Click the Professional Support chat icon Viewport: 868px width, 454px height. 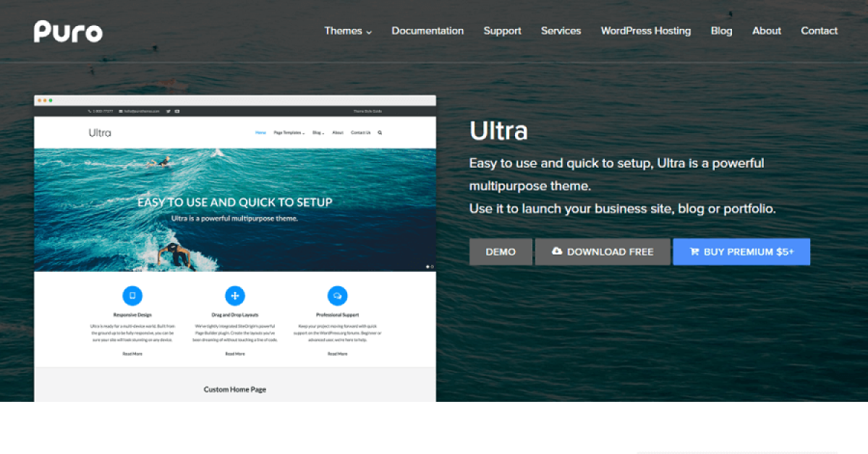coord(337,296)
